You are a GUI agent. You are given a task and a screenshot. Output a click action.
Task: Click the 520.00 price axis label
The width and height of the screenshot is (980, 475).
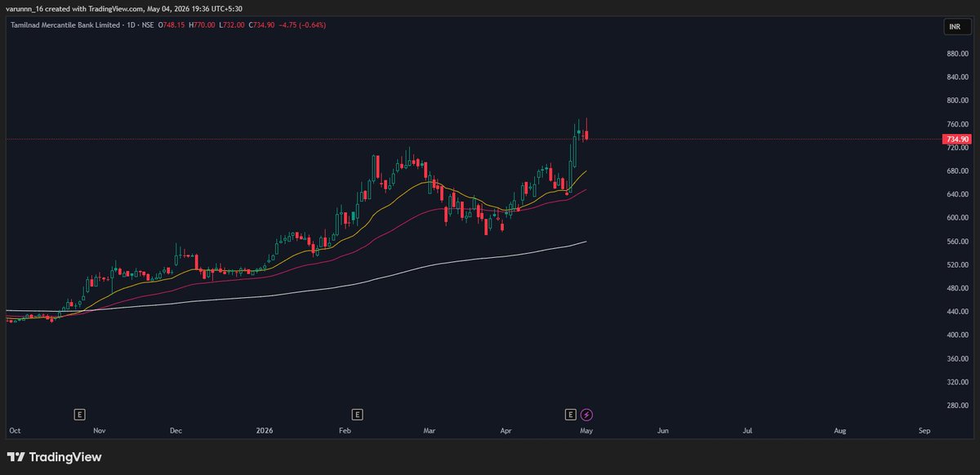point(957,266)
